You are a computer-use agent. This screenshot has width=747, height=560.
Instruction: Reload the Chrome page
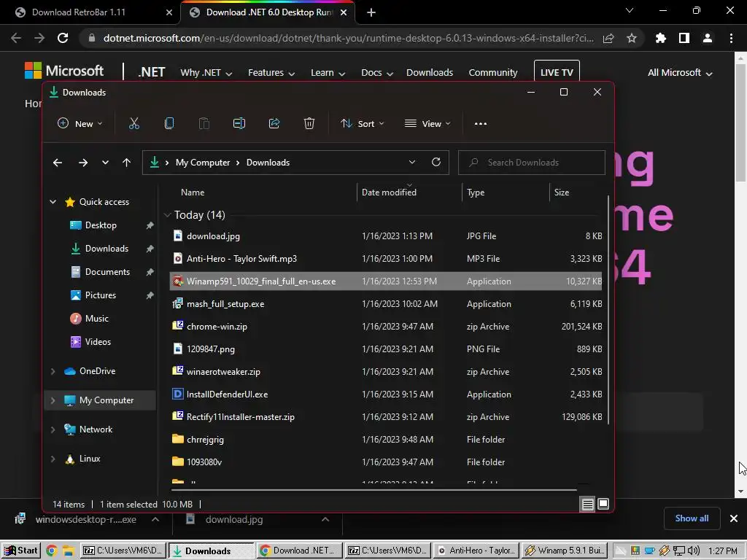coord(63,38)
